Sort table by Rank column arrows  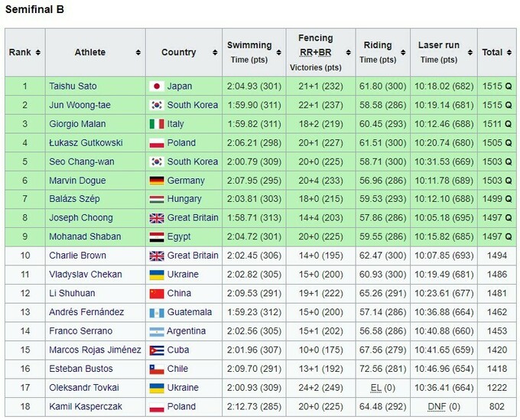[x=37, y=53]
